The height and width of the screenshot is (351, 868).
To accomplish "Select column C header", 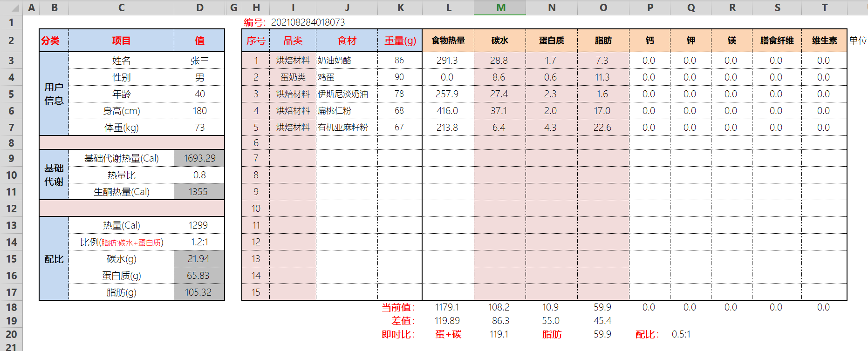I will pos(121,7).
